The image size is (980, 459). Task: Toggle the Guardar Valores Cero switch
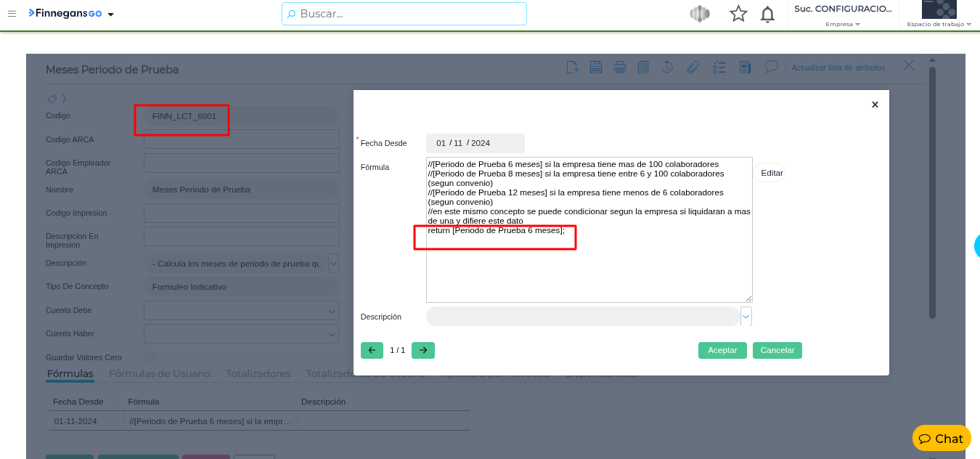point(150,357)
